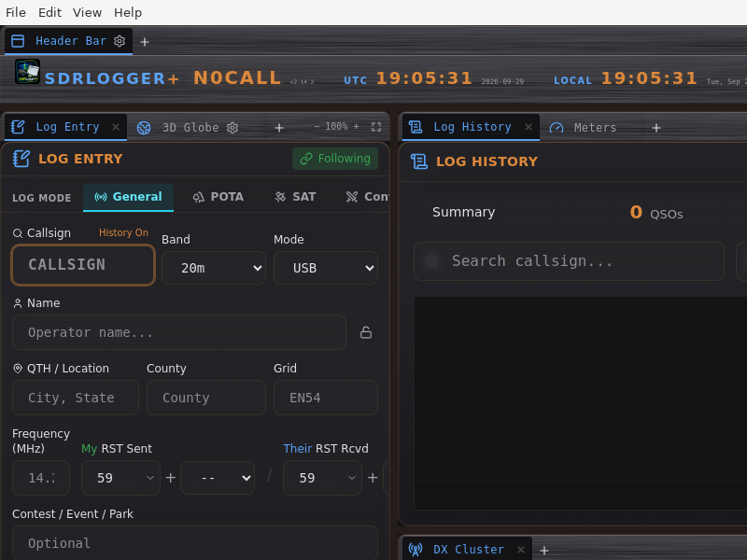Open the Band dropdown showing 20m
The width and height of the screenshot is (747, 560).
(214, 268)
